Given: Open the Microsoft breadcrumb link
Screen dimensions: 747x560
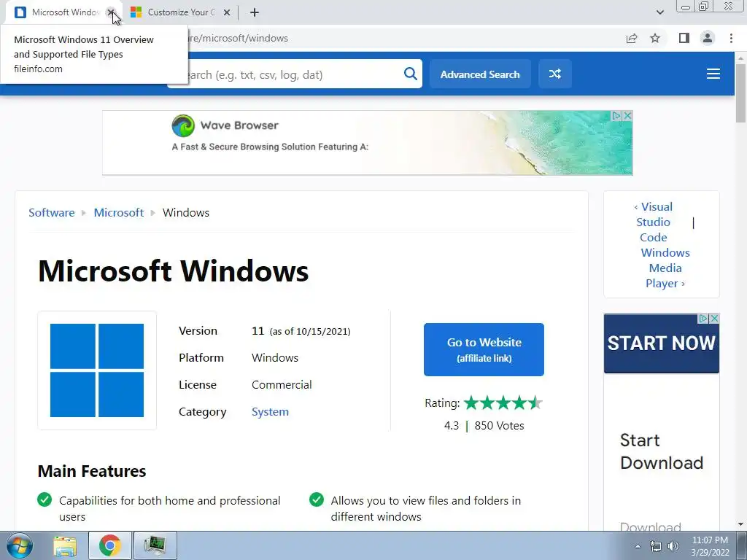Looking at the screenshot, I should tap(119, 212).
